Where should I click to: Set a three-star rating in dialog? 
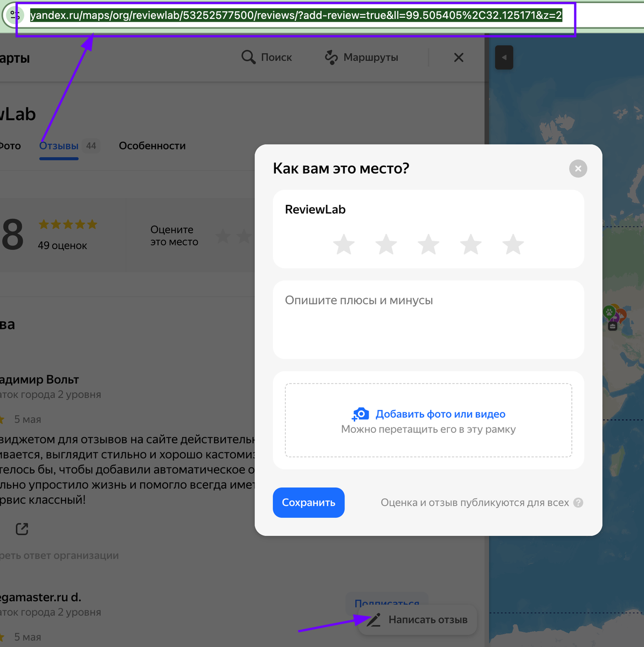point(428,244)
